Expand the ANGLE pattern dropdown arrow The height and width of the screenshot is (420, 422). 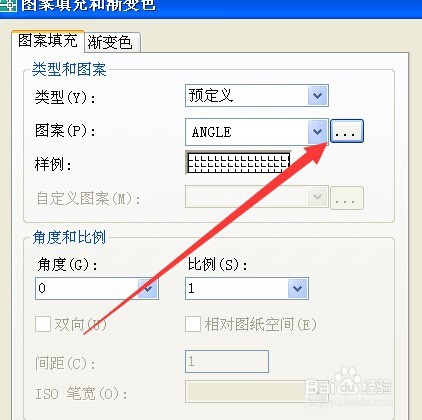point(317,132)
